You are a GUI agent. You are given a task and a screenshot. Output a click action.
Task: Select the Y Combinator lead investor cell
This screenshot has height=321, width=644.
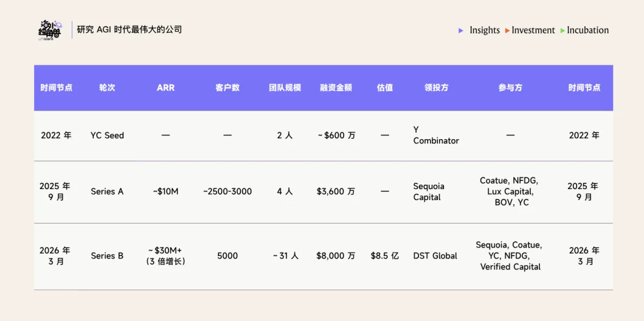coord(436,136)
